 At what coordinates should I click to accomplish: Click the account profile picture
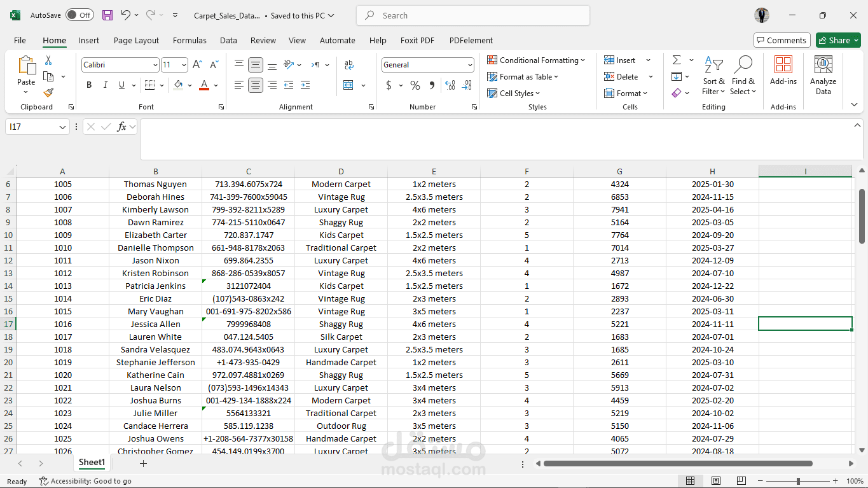tap(762, 15)
